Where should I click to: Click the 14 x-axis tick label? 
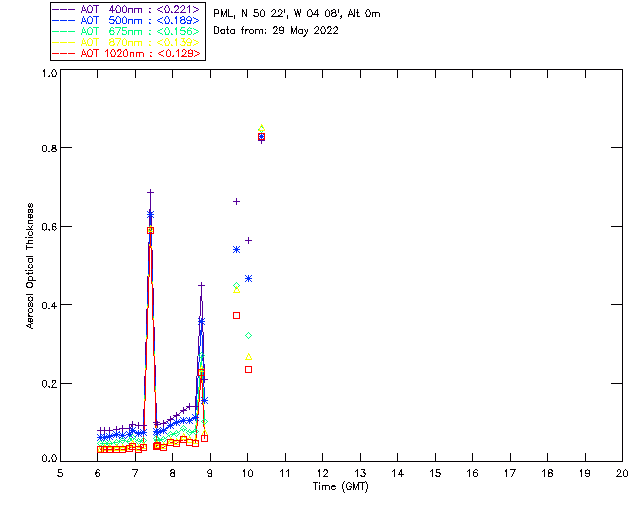coord(398,473)
